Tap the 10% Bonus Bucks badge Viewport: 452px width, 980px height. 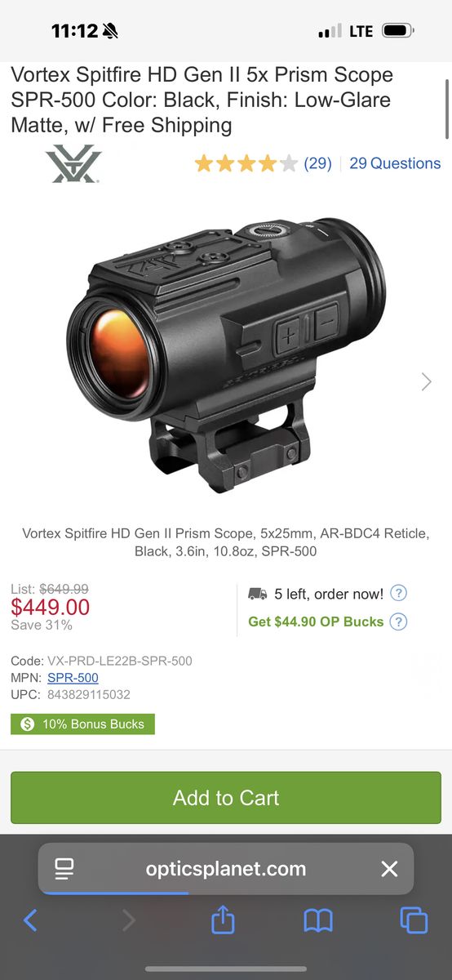[x=82, y=724]
